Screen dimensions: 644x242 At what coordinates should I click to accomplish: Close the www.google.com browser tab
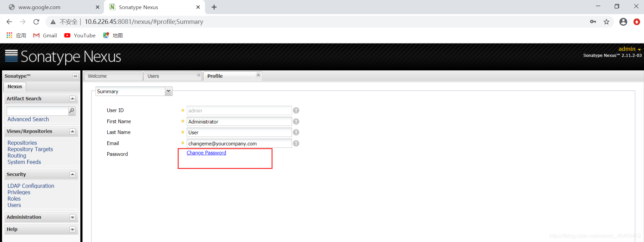(x=97, y=7)
